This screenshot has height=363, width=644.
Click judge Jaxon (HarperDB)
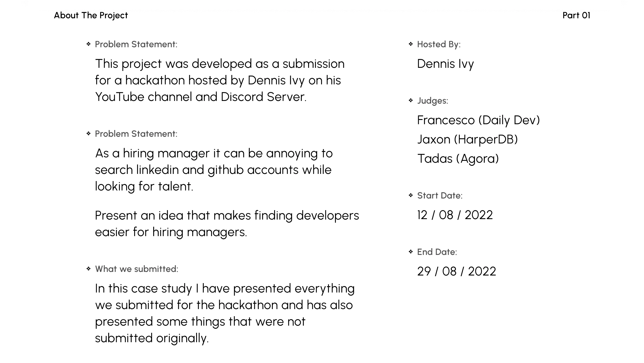pyautogui.click(x=468, y=139)
